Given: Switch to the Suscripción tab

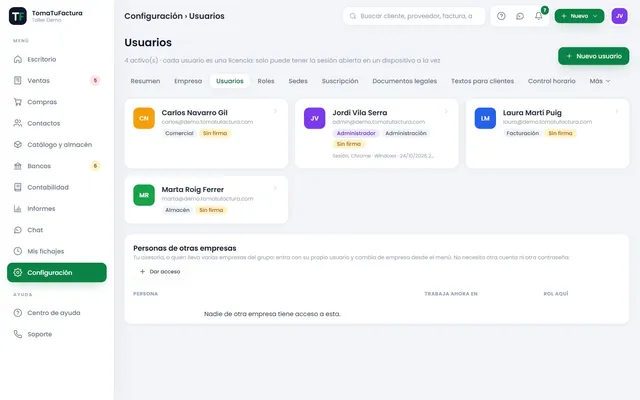Looking at the screenshot, I should click(x=340, y=81).
